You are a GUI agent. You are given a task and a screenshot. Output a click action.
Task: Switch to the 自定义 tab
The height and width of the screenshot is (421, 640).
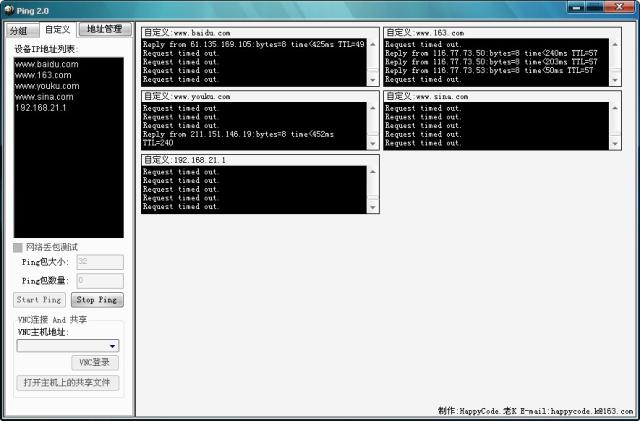58,29
